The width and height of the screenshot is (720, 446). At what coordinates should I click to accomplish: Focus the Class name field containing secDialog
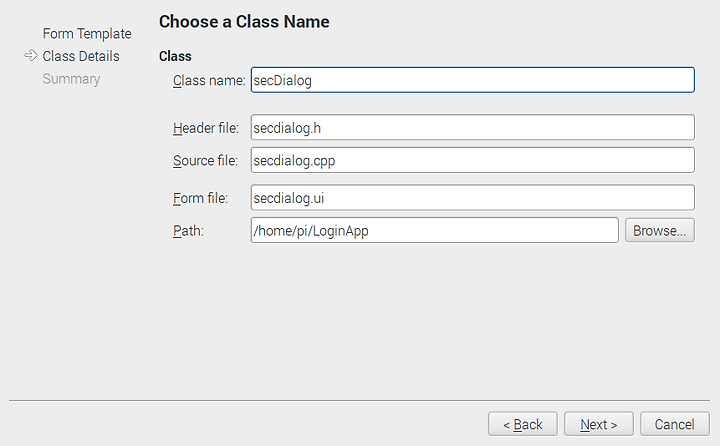[472, 80]
